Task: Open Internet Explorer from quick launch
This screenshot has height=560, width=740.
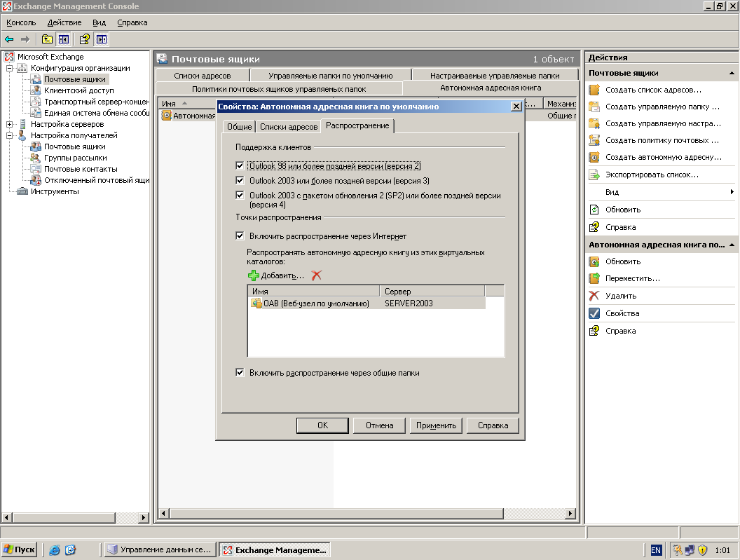Action: 55,550
